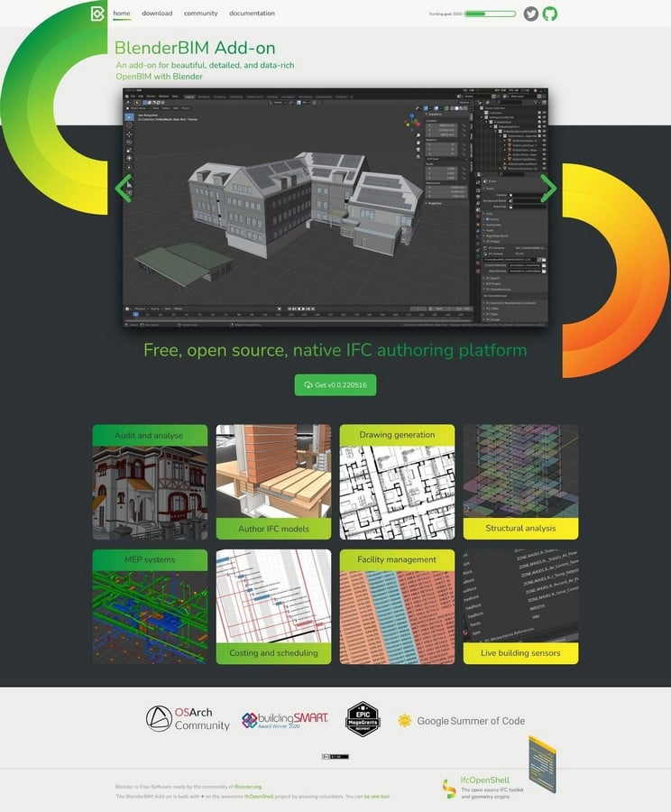Open the Drawing generation card
Viewport: 671px width, 812px height.
pos(397,482)
